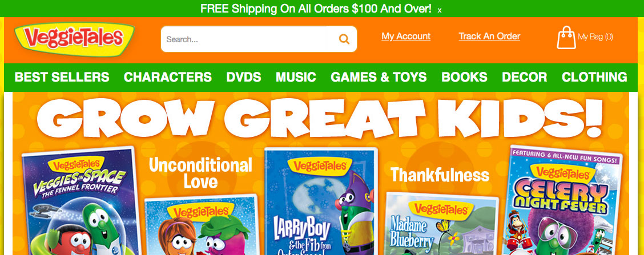Open the CHARACTERS menu

(168, 77)
